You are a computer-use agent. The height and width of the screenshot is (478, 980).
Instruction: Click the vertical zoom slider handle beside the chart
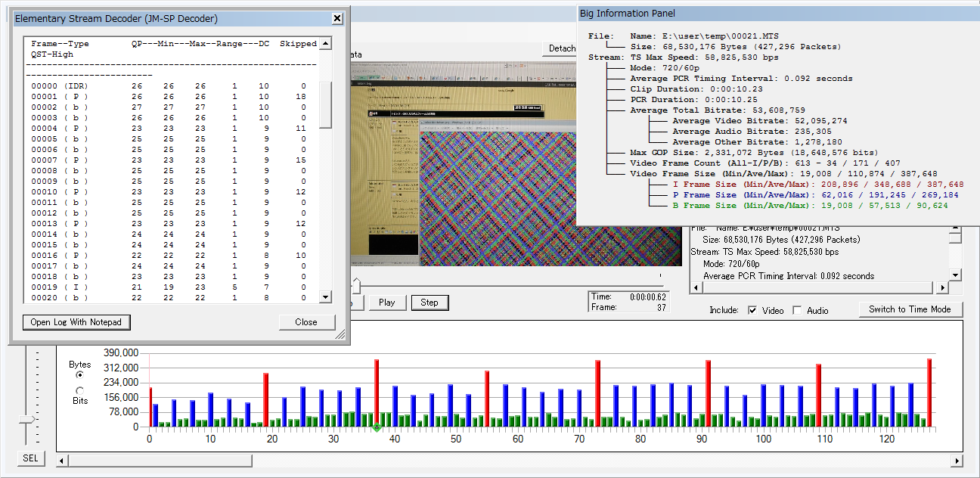(x=27, y=419)
